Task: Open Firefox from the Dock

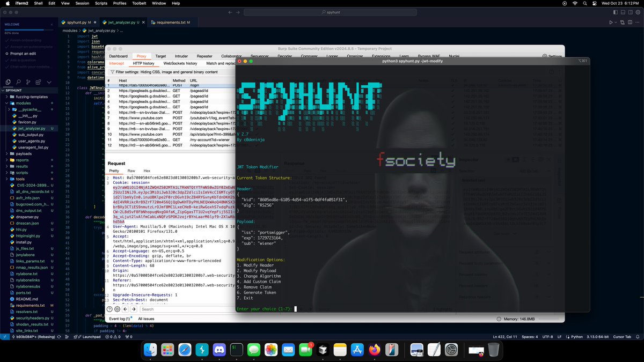Action: click(x=374, y=350)
